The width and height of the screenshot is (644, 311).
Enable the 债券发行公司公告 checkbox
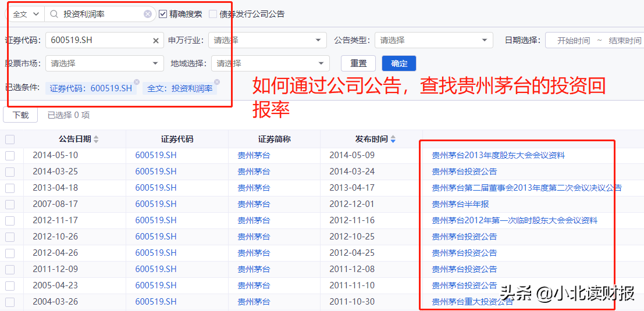(x=213, y=14)
